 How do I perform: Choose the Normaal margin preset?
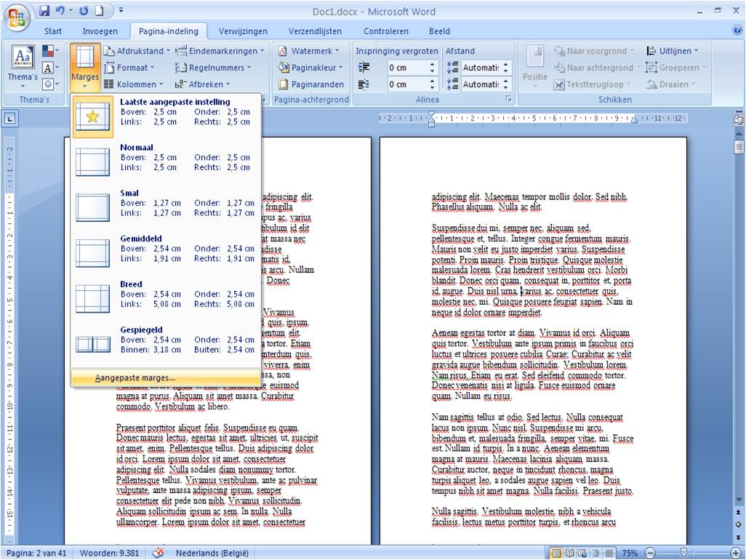coord(166,161)
